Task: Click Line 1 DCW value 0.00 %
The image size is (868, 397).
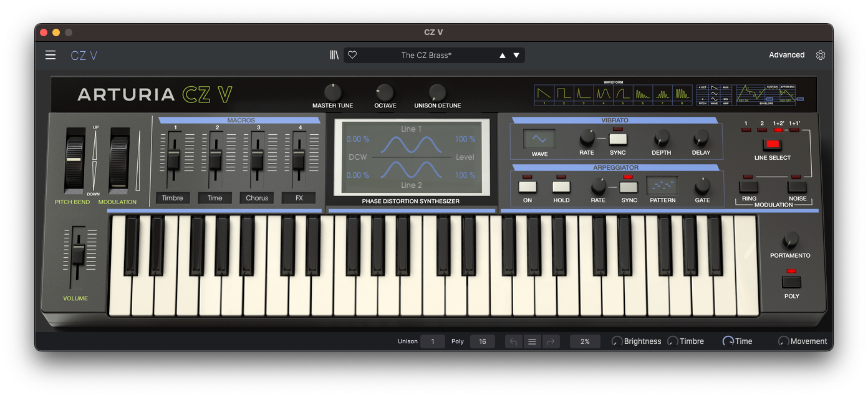Action: coord(358,139)
